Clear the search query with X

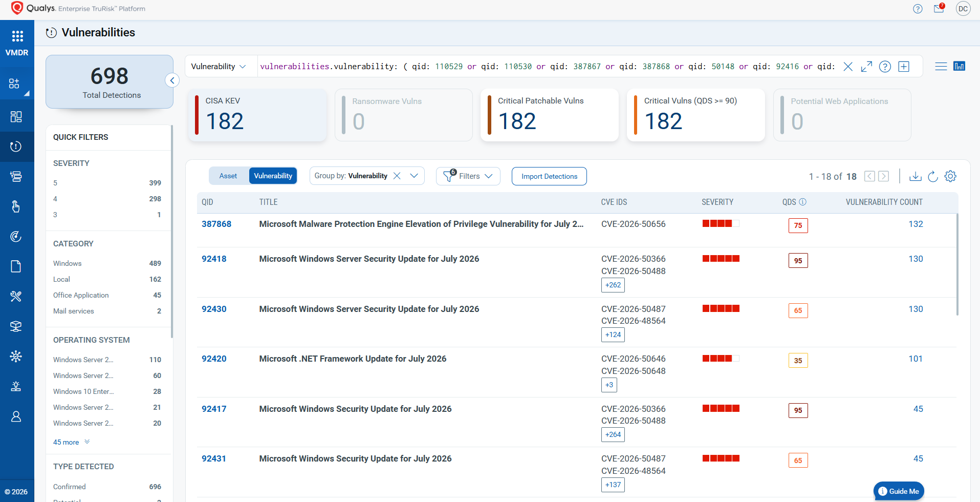click(848, 67)
